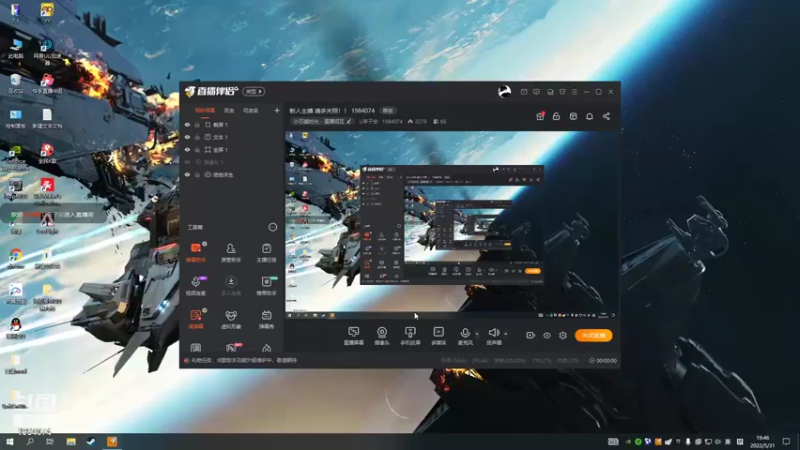Expand the speaker options arrow
This screenshot has height=450, width=800.
pyautogui.click(x=506, y=334)
